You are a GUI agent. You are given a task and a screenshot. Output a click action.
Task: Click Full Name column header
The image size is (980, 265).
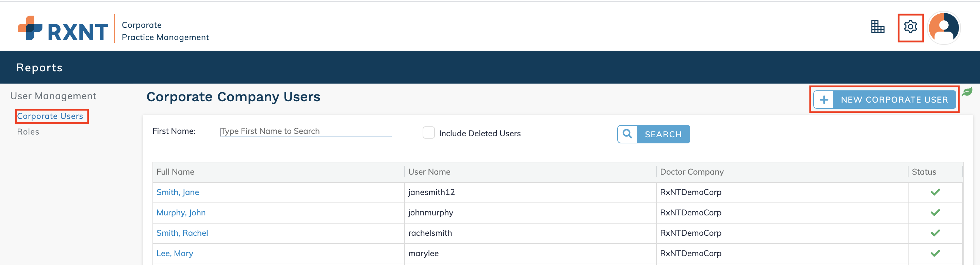pos(175,172)
